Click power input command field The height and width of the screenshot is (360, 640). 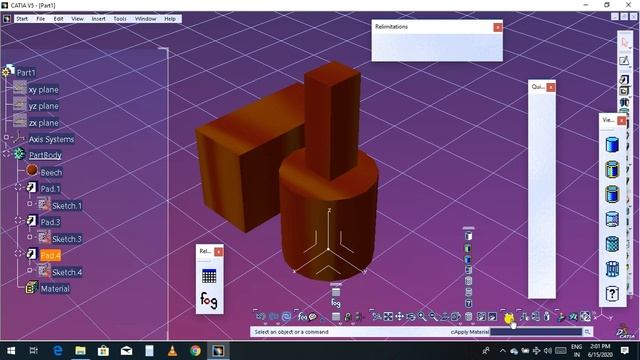click(536, 332)
